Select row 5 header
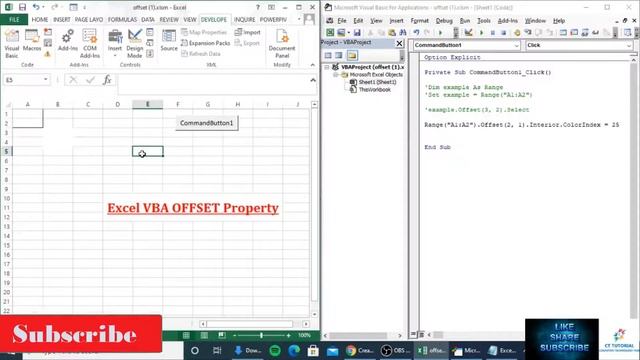The width and height of the screenshot is (640, 360). (6, 151)
